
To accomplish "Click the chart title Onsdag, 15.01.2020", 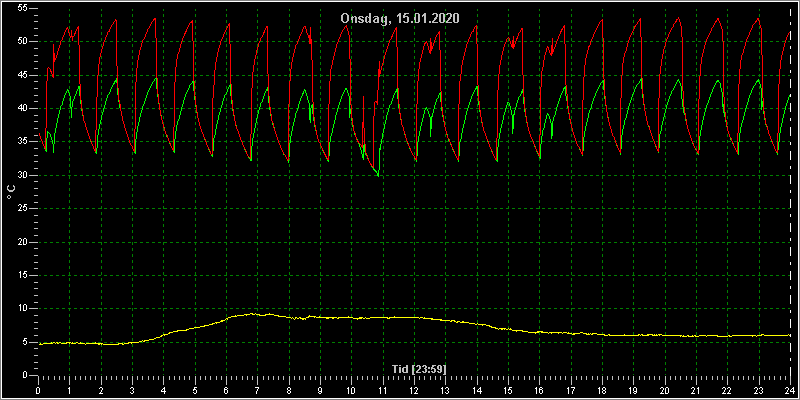I will pyautogui.click(x=399, y=18).
